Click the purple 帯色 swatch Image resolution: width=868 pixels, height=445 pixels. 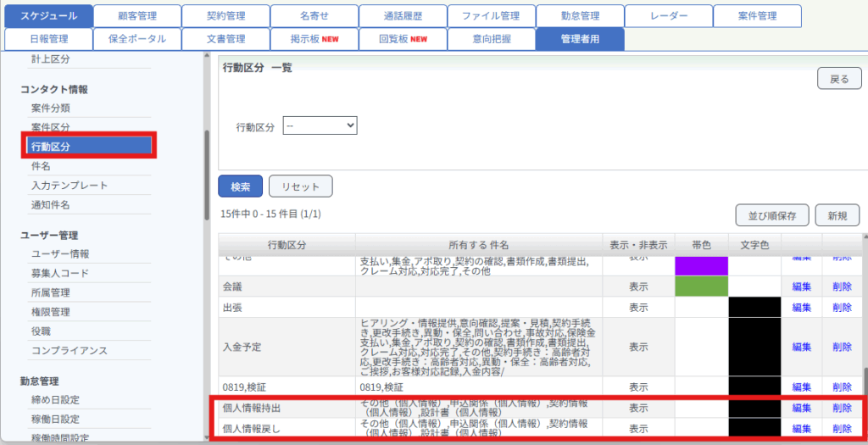[701, 265]
